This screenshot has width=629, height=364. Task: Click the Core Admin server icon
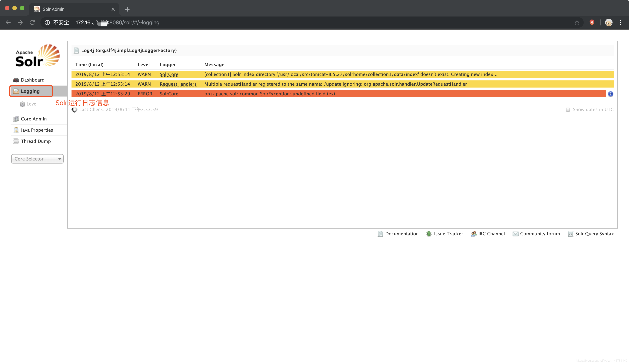coord(16,119)
